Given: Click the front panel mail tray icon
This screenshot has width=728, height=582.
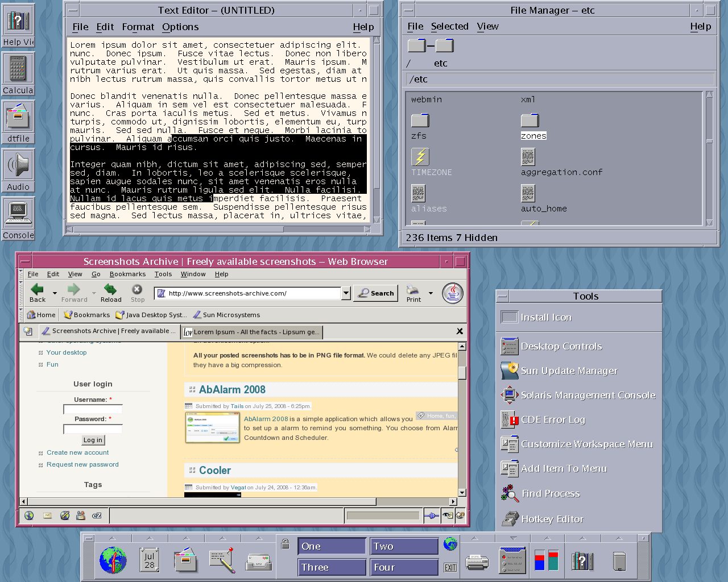Looking at the screenshot, I should (259, 562).
